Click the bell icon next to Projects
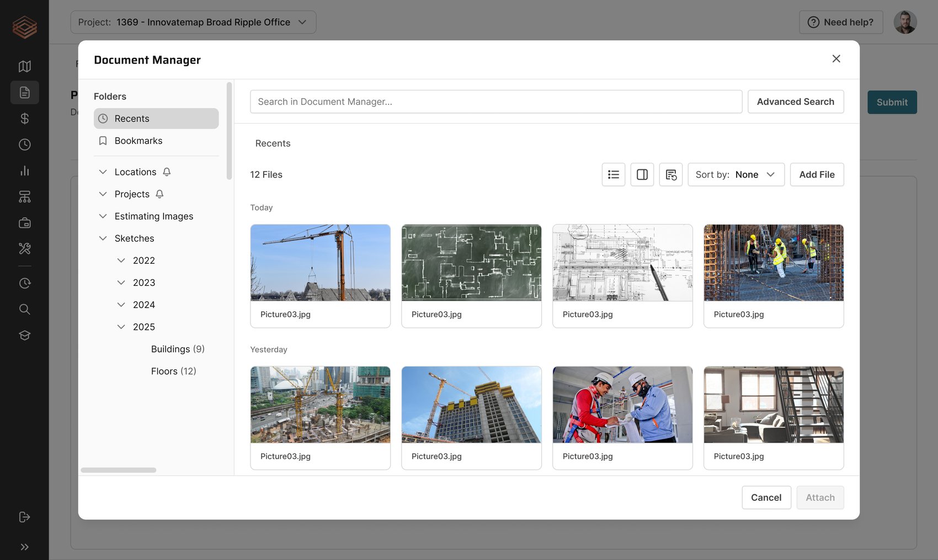This screenshot has width=938, height=560. pyautogui.click(x=159, y=194)
